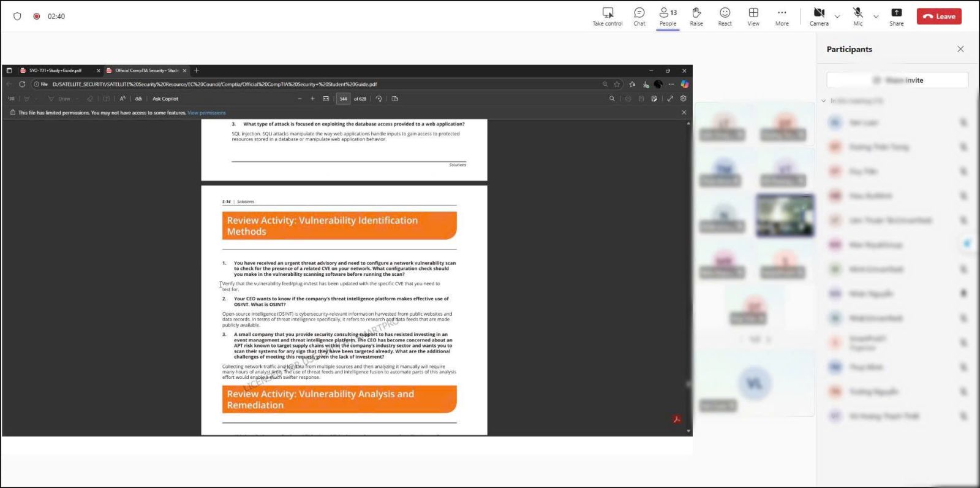Collapse the in-meeting participants list chevron
This screenshot has height=488, width=980.
coord(824,101)
